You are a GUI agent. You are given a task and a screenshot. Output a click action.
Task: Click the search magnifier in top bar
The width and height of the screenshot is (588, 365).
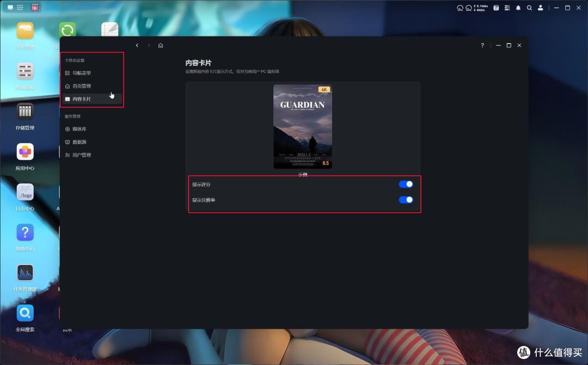click(x=529, y=8)
